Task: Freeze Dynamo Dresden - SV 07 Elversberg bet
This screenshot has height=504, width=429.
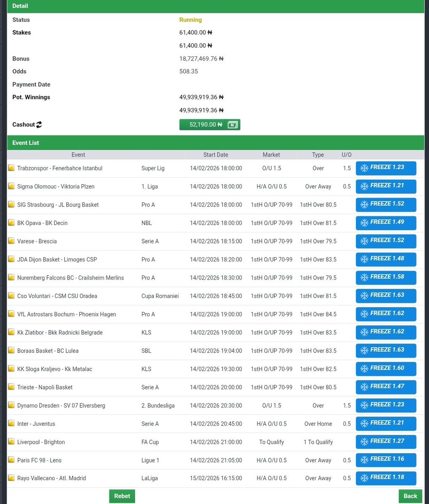Action: tap(386, 406)
